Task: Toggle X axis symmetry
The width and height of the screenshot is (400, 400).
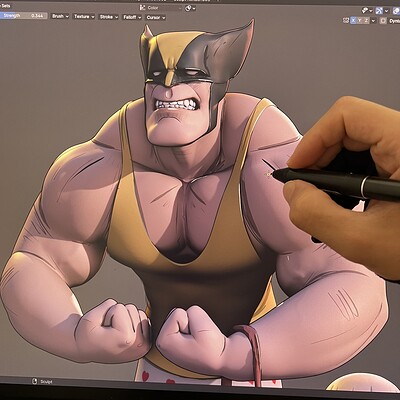Action: tap(353, 20)
